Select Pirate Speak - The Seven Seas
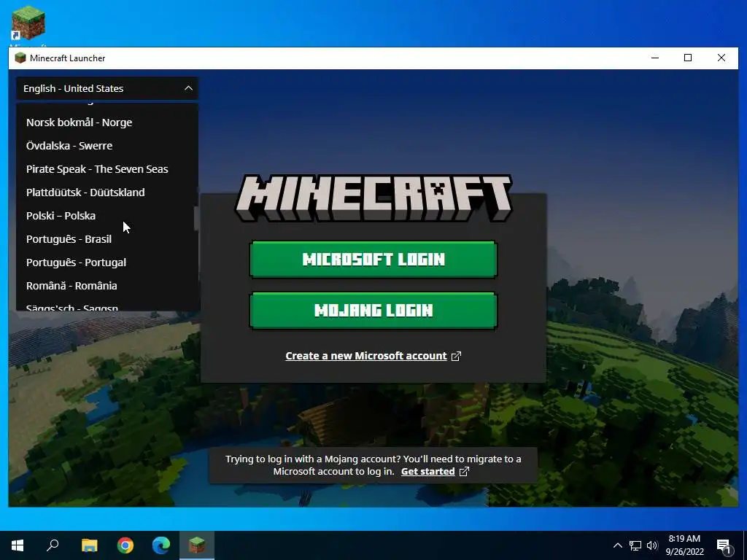The height and width of the screenshot is (560, 747). click(x=108, y=169)
